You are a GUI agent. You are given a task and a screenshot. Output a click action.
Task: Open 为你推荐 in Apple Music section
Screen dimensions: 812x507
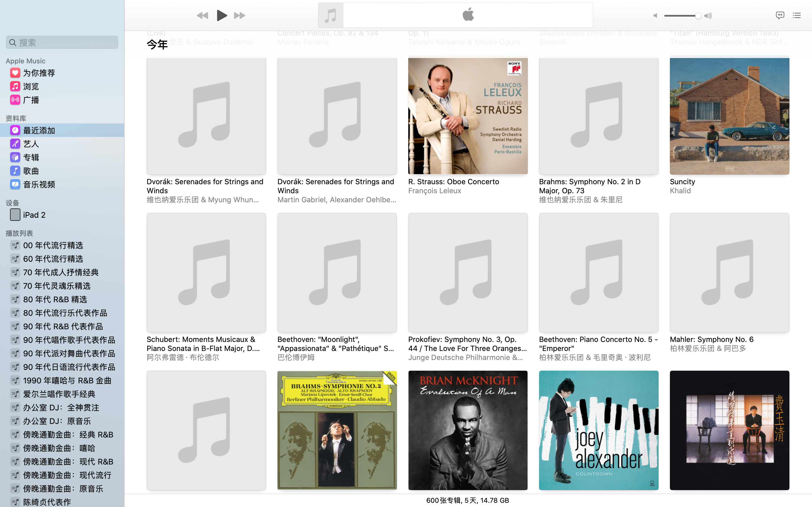tap(39, 73)
